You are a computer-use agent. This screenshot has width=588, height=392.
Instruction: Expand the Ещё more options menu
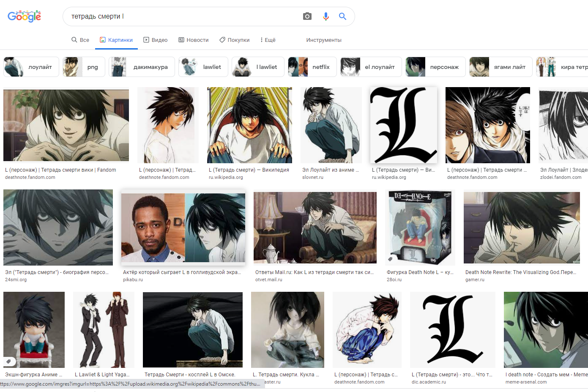[x=268, y=40]
